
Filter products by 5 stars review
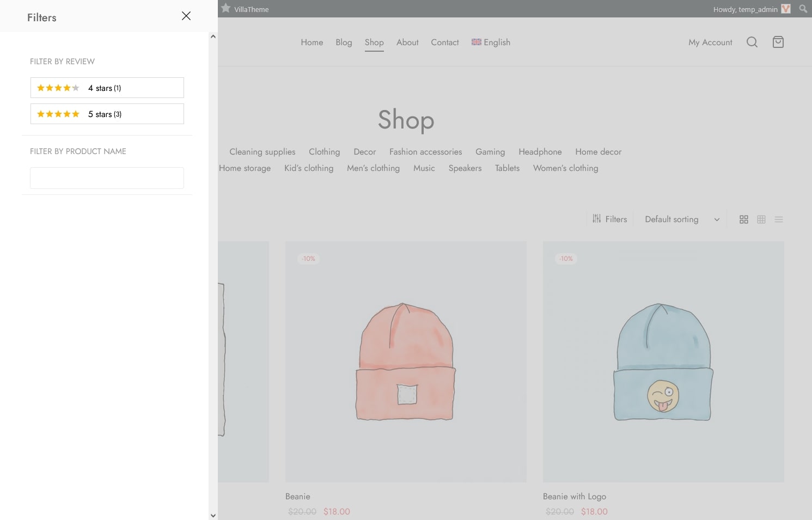pyautogui.click(x=107, y=114)
